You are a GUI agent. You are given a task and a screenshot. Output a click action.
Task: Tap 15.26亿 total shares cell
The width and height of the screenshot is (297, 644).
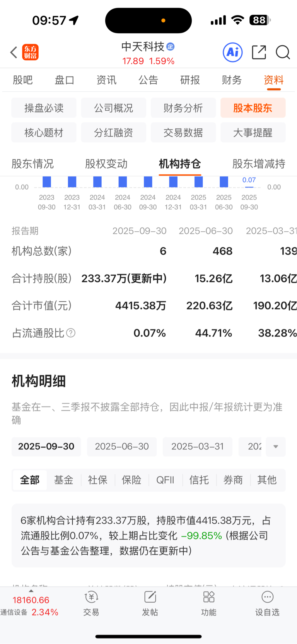[213, 278]
